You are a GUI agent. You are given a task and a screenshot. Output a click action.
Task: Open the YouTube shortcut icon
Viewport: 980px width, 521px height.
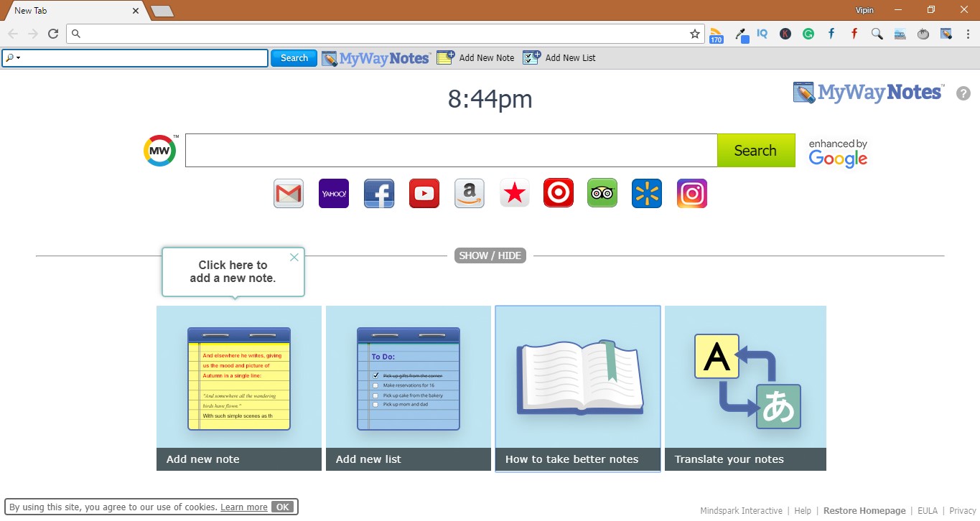coord(424,193)
